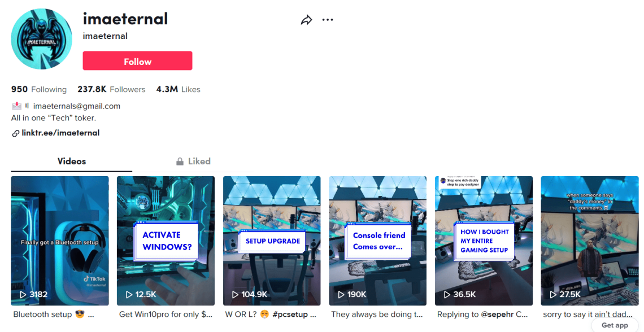
Task: Click the lock icon on Liked tab
Action: point(180,161)
